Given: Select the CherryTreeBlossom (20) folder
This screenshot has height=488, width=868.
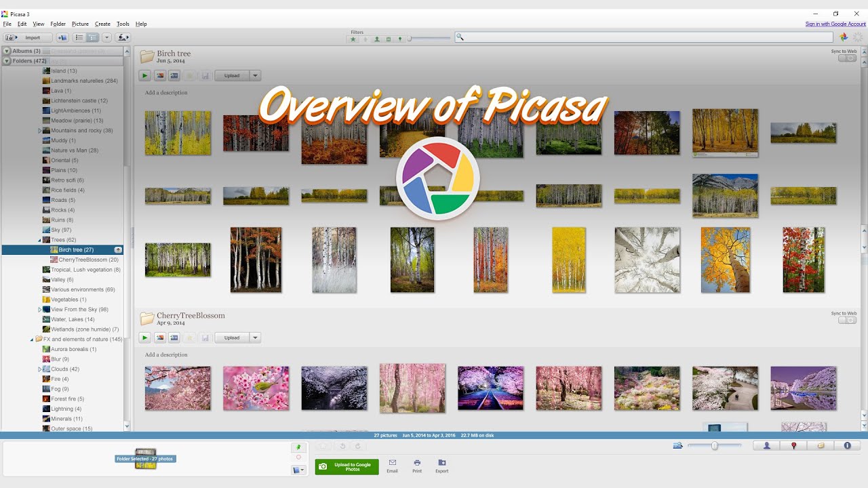Looking at the screenshot, I should tap(84, 260).
